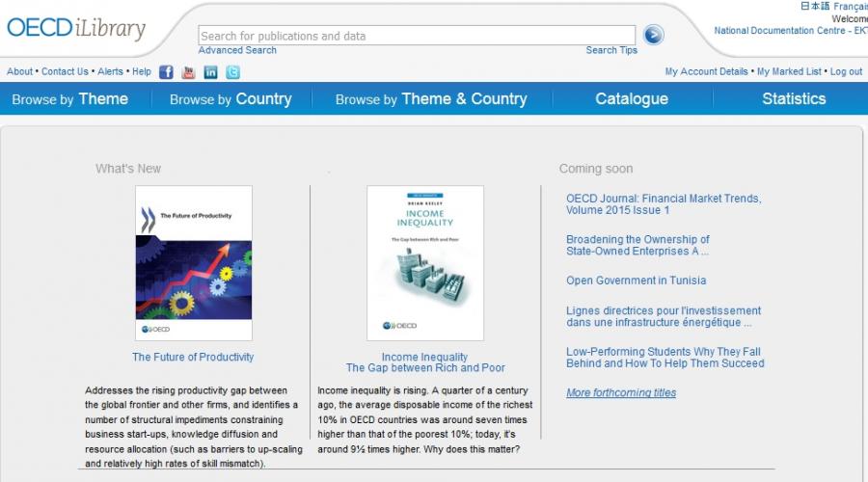Click the What's New heading
Image resolution: width=868 pixels, height=482 pixels.
[128, 169]
